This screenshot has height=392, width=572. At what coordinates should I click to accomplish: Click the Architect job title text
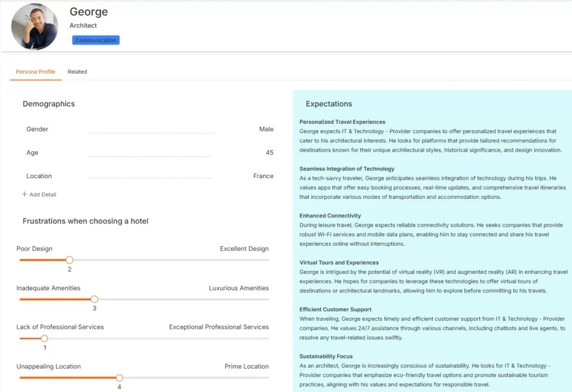coord(83,26)
